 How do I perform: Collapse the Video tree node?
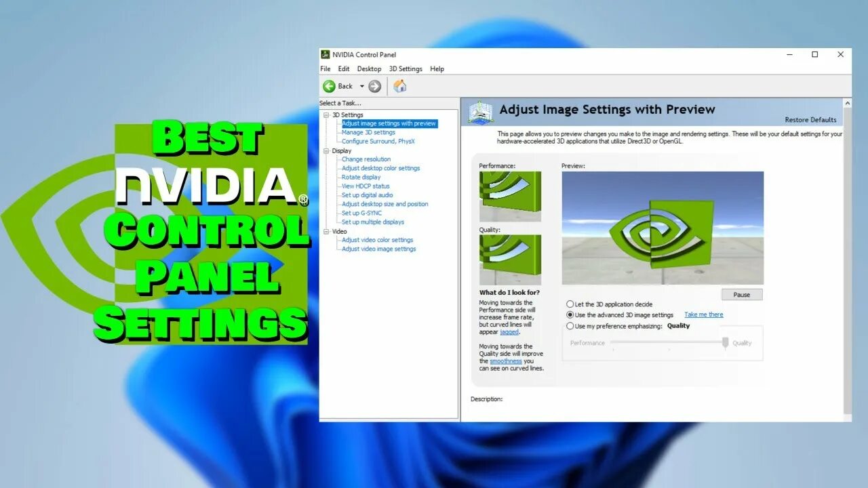pyautogui.click(x=327, y=232)
